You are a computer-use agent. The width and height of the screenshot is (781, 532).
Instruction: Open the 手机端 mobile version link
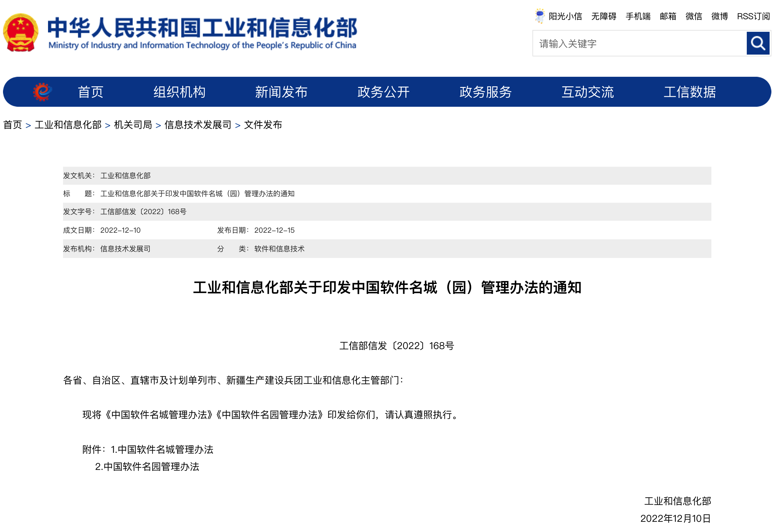coord(638,16)
